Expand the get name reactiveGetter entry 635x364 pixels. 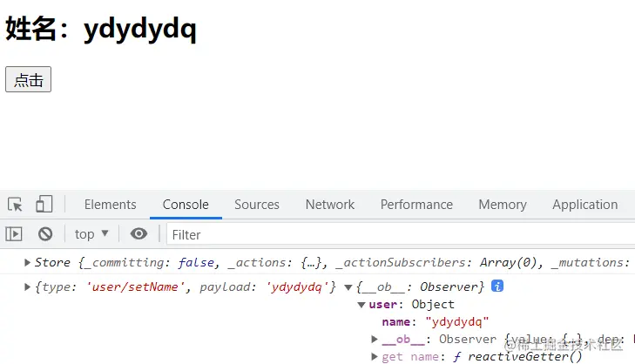375,356
